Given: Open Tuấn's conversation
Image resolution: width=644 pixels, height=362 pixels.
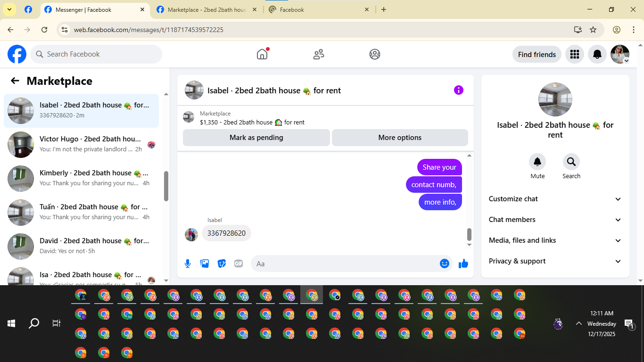Looking at the screenshot, I should coord(81,213).
